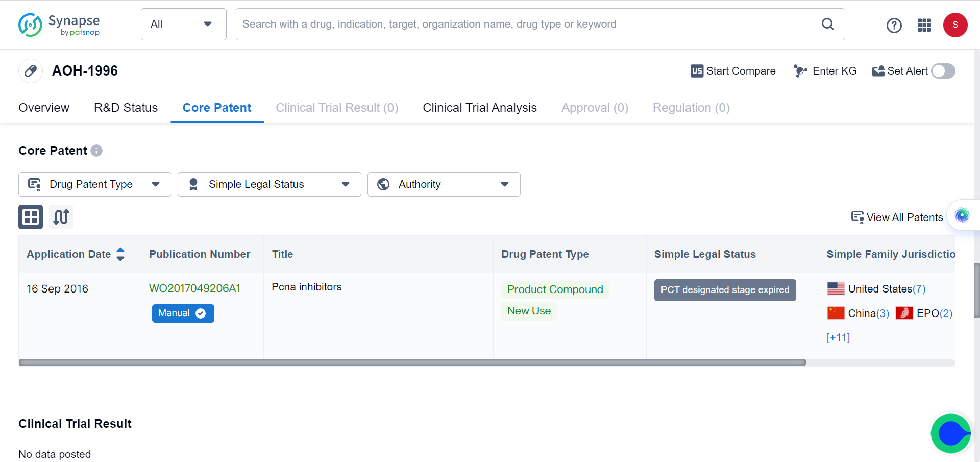Toggle the Set Alert switch
980x462 pixels.
coord(943,71)
